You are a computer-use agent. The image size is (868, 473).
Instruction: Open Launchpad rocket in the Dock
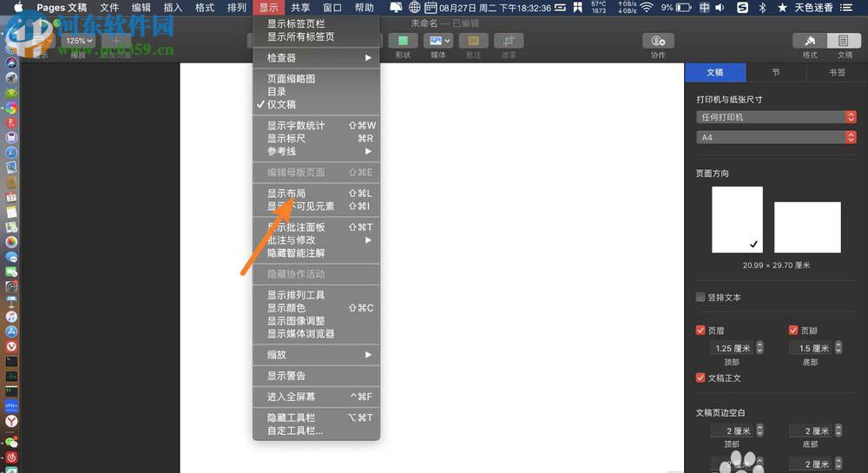point(11,78)
